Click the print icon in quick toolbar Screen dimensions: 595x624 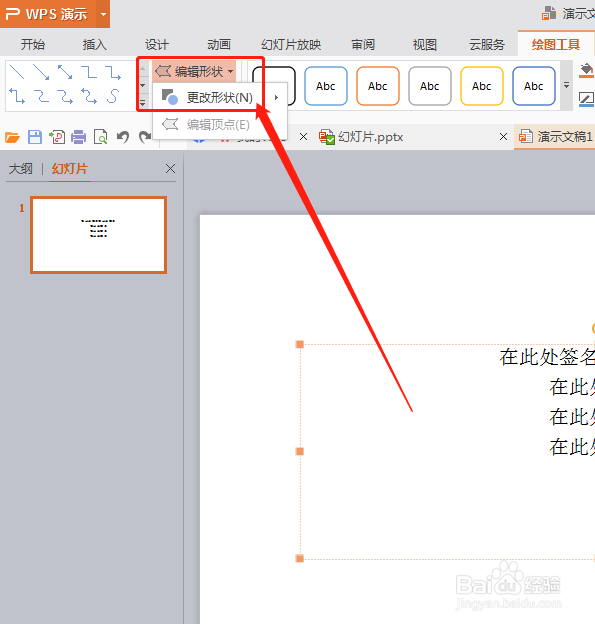[x=78, y=137]
